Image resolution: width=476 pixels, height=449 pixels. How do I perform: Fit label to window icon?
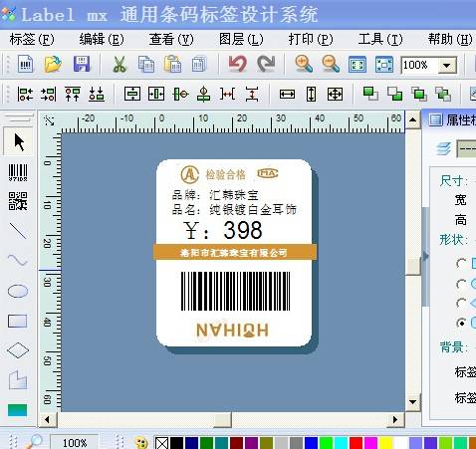pos(357,65)
